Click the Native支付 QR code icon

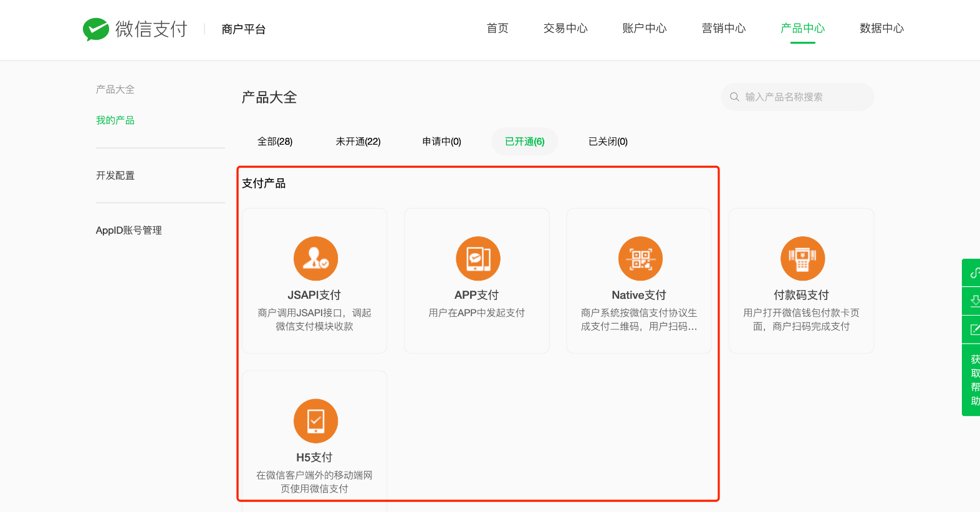(640, 259)
